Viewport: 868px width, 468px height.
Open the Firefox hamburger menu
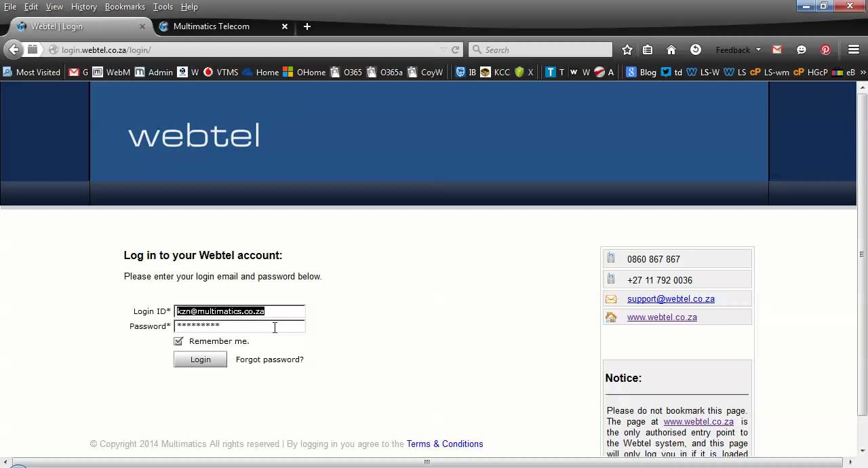tap(854, 50)
